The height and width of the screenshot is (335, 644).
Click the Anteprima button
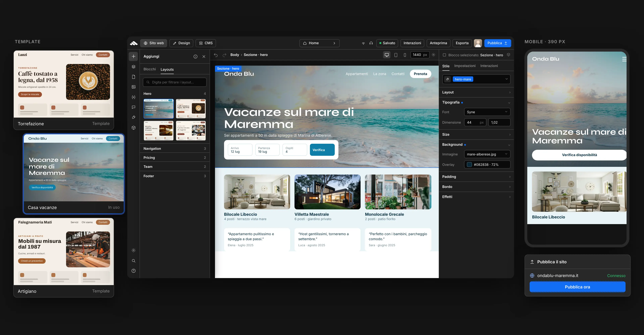438,43
